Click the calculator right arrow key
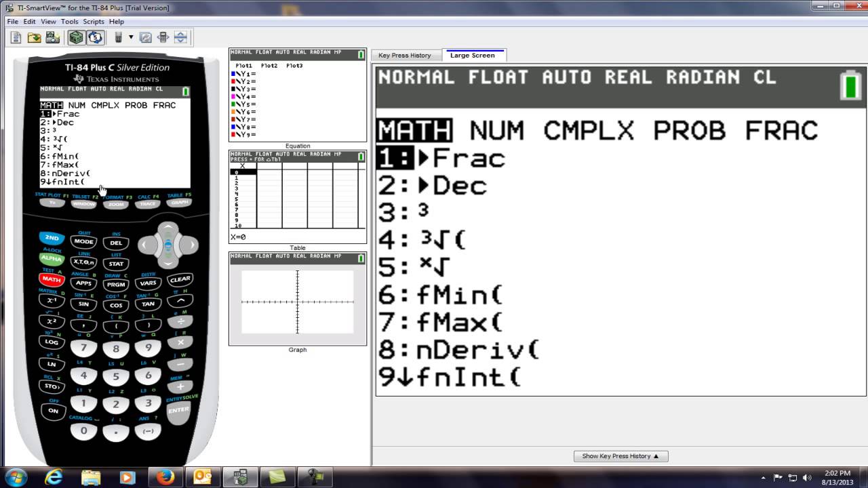868x488 pixels. (189, 245)
